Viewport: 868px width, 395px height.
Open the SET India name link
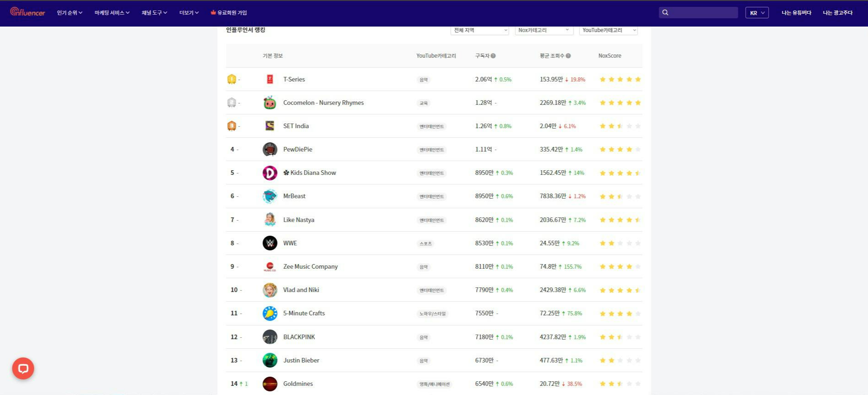[296, 126]
